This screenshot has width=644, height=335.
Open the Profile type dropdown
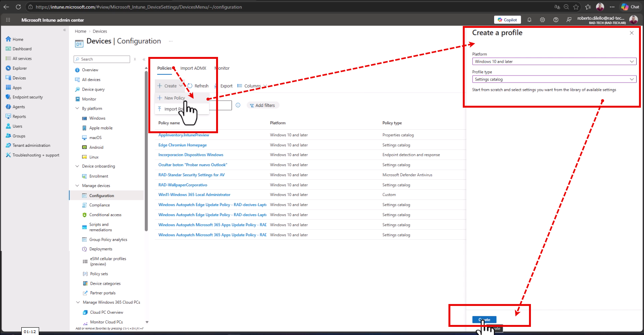coord(554,79)
